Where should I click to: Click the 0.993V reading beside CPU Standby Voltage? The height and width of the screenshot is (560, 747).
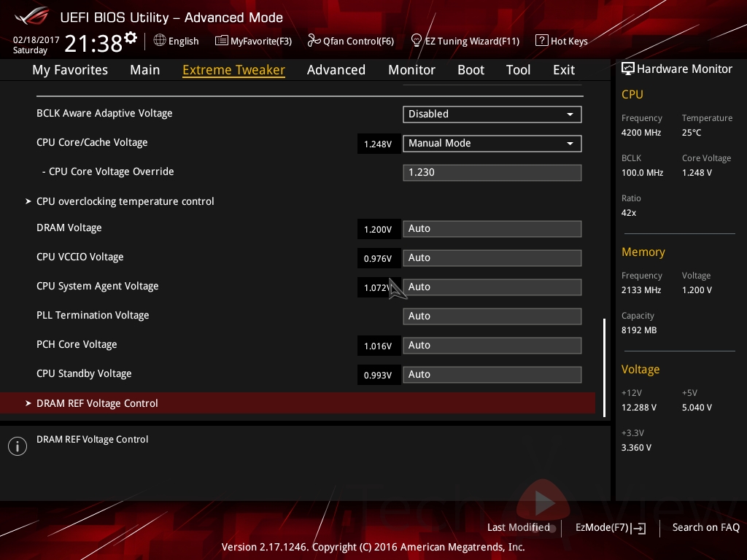379,375
